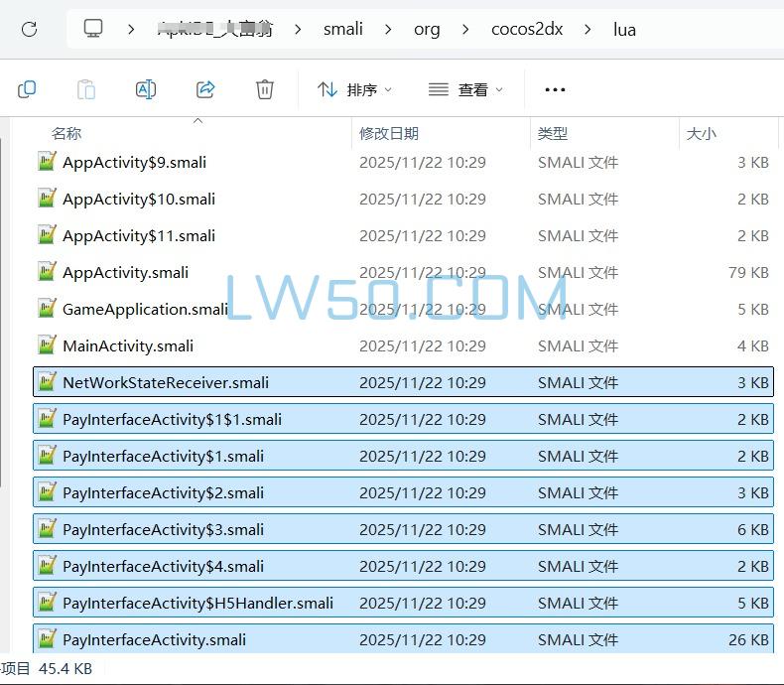Select file name AppActivity$11.smali
The height and width of the screenshot is (685, 784).
[x=139, y=236]
